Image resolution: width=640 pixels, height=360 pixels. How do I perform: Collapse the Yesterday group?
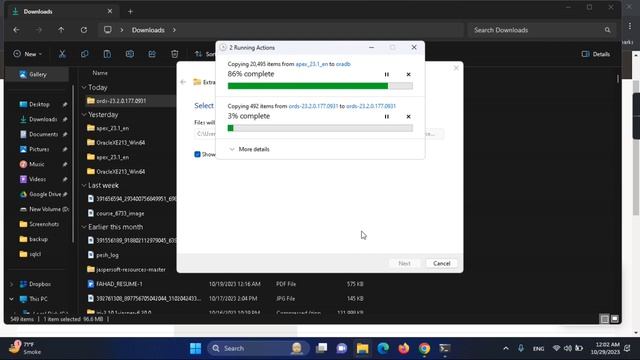[84, 115]
